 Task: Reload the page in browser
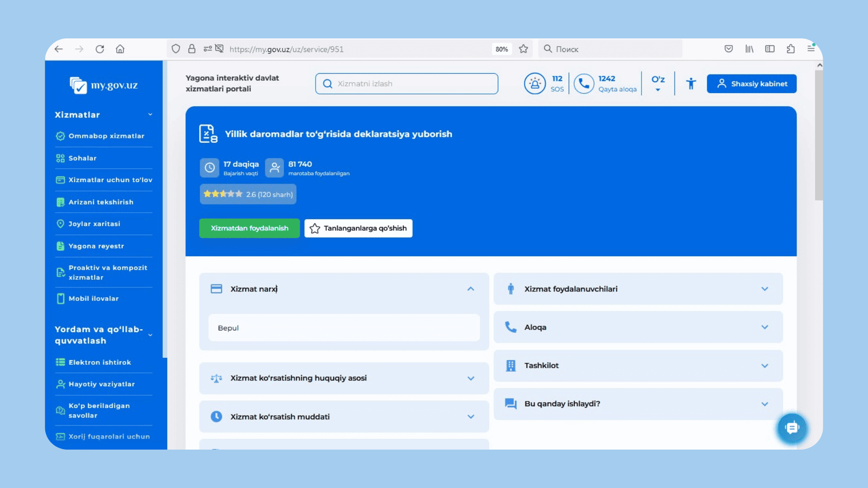point(100,49)
